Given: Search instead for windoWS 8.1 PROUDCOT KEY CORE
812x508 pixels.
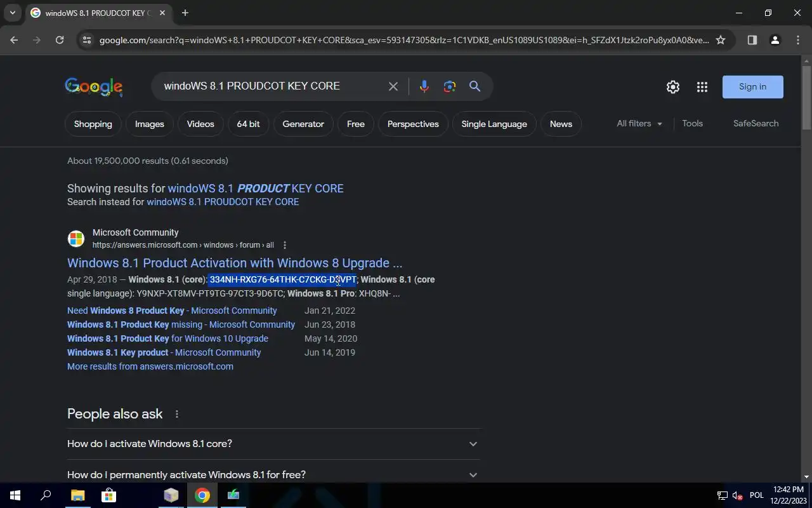Looking at the screenshot, I should [223, 202].
